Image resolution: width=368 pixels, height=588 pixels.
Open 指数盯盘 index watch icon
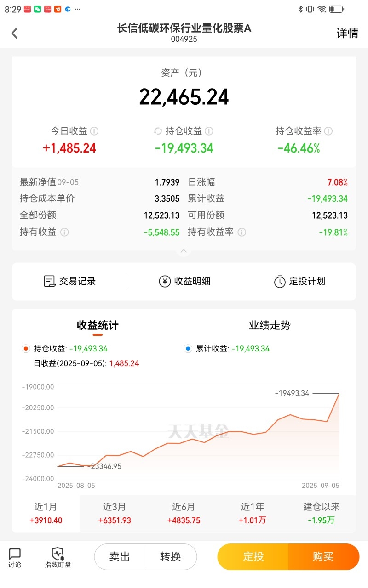click(x=58, y=558)
